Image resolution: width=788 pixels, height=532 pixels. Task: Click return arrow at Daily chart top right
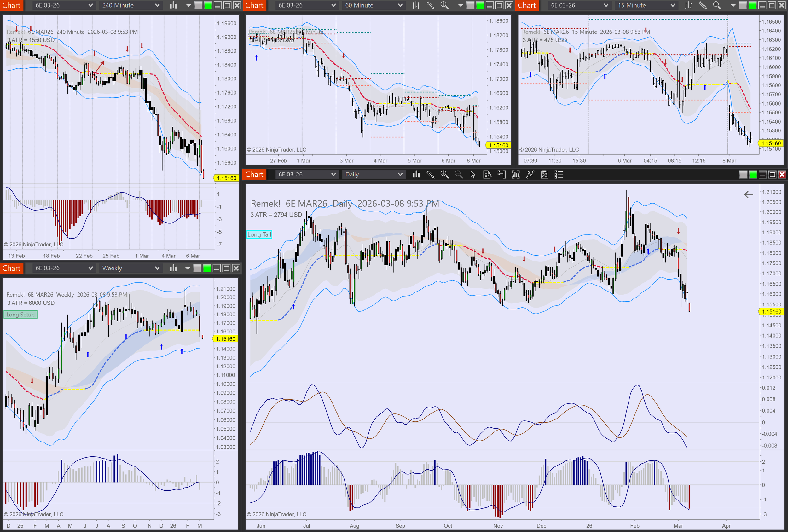coord(748,195)
